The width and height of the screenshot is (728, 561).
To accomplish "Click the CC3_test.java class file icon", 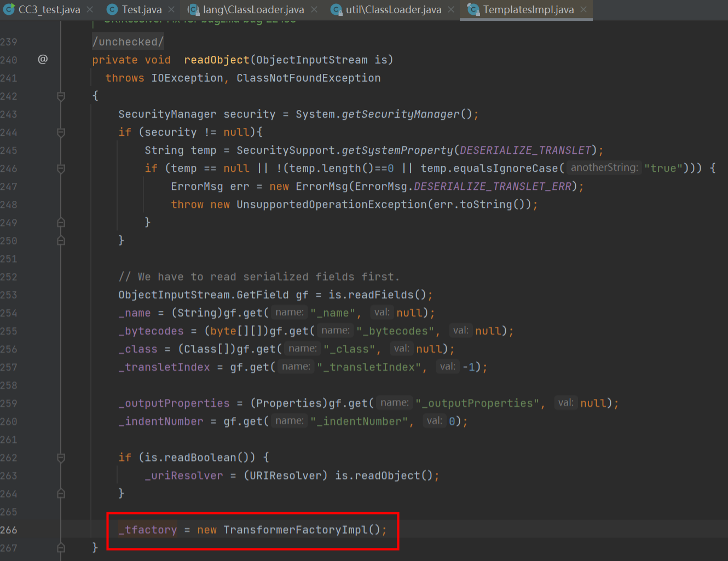I will tap(9, 9).
